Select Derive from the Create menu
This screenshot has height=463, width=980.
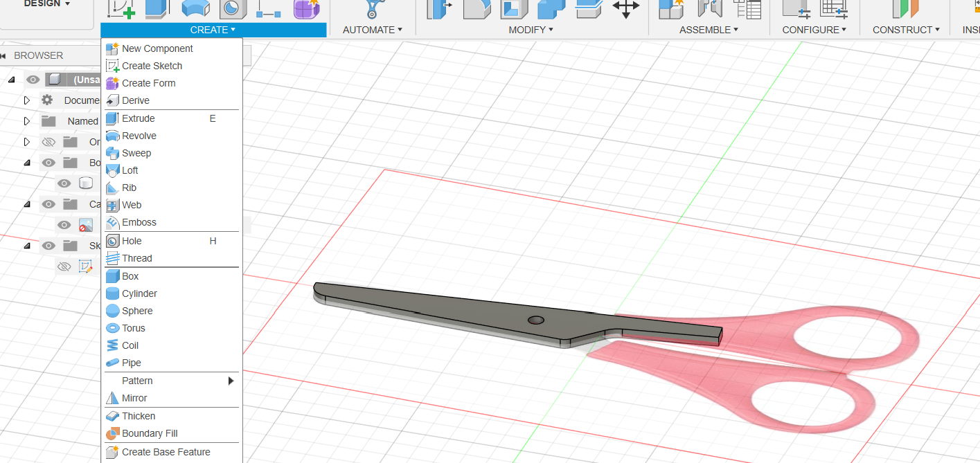click(172, 100)
